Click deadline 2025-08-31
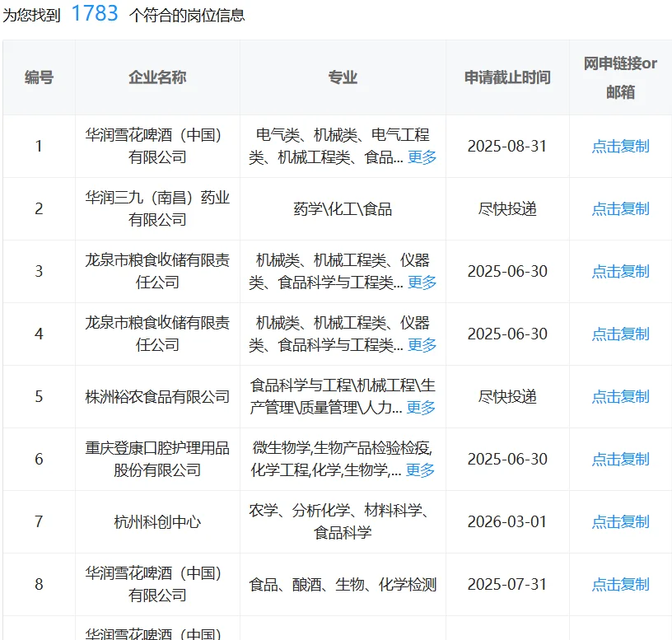The image size is (672, 640). click(x=507, y=146)
